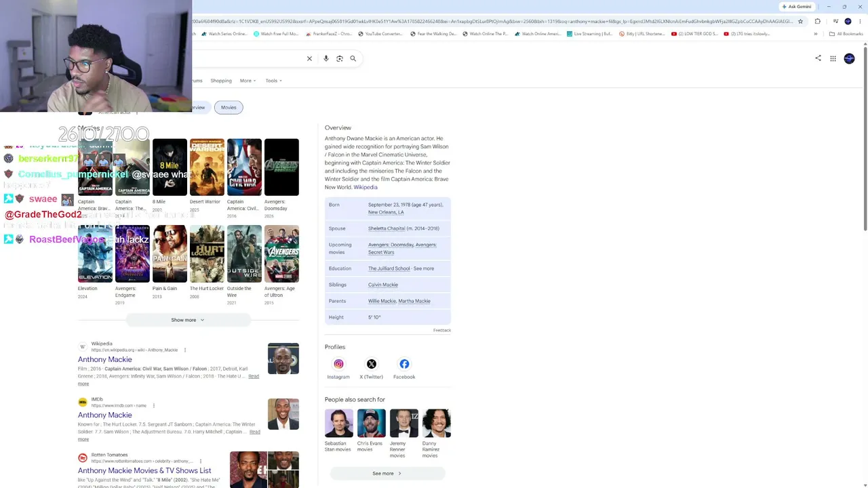Select the Movies chip
This screenshot has height=488, width=868.
(229, 107)
